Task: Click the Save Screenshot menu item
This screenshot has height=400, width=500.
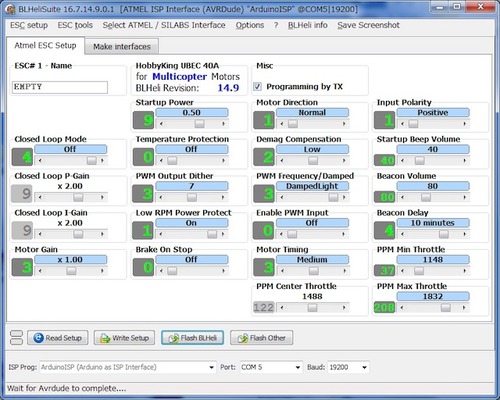Action: tap(368, 25)
